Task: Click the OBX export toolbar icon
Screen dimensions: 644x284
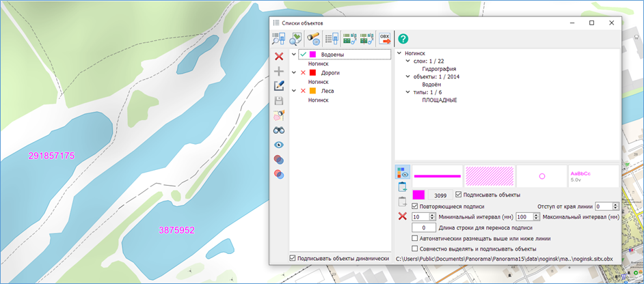Action: coord(385,39)
